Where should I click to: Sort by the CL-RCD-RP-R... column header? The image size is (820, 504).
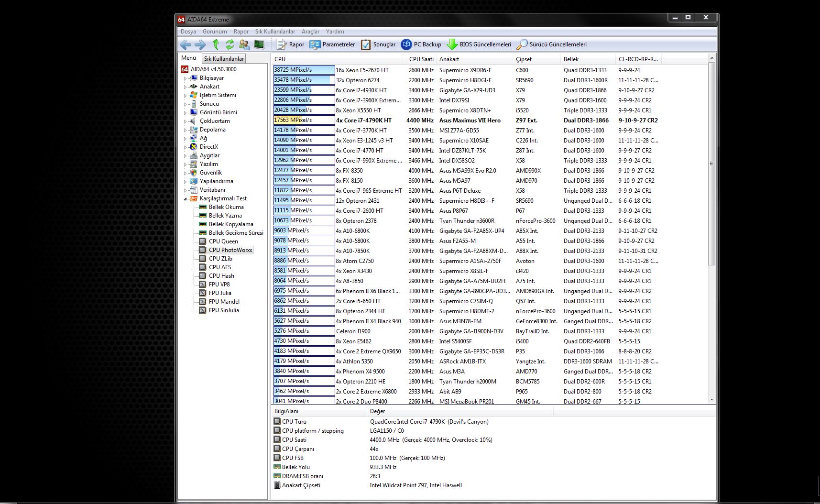pos(638,59)
